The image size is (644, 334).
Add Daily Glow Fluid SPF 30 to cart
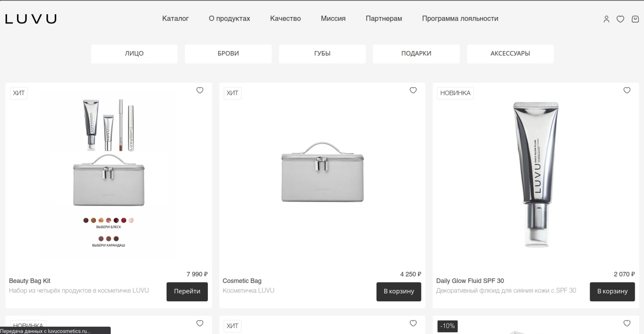click(612, 291)
